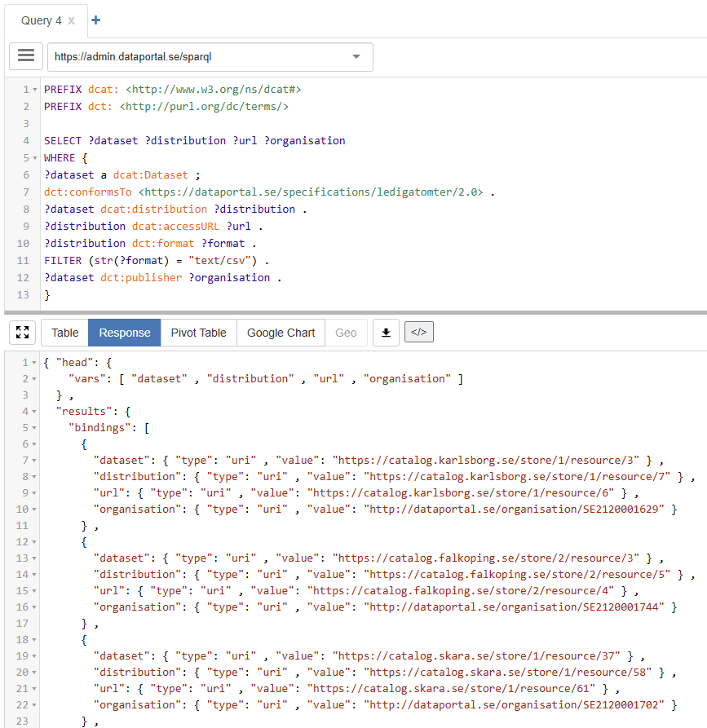This screenshot has width=707, height=728.
Task: Switch to the Table tab
Action: click(64, 332)
